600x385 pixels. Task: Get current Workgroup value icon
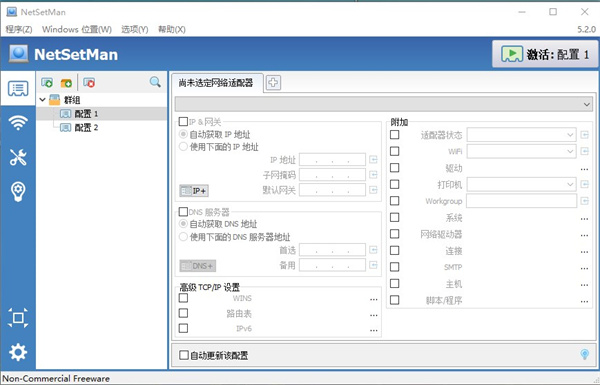click(x=584, y=201)
